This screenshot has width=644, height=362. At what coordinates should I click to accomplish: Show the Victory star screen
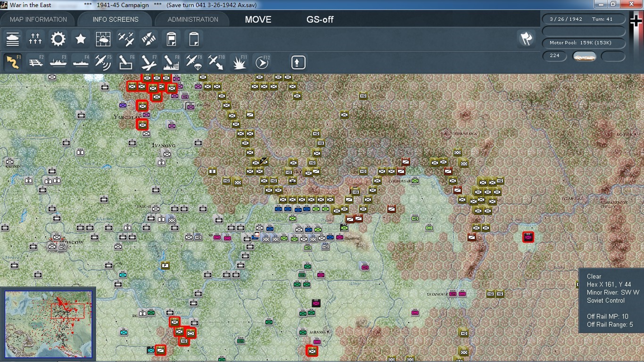coord(81,39)
